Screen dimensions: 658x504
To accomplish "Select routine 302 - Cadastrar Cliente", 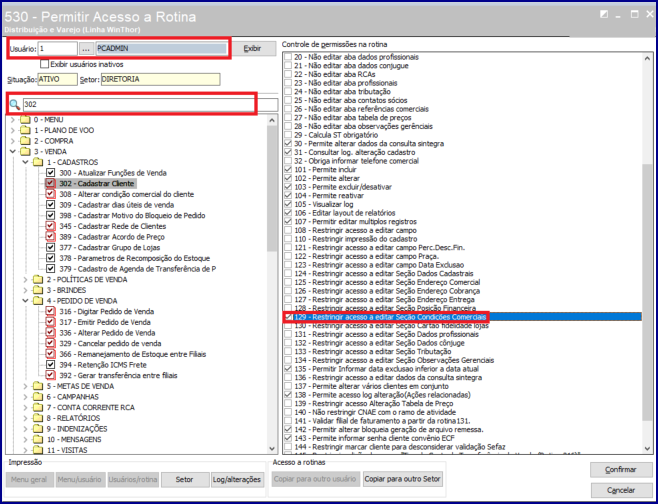I will [97, 183].
